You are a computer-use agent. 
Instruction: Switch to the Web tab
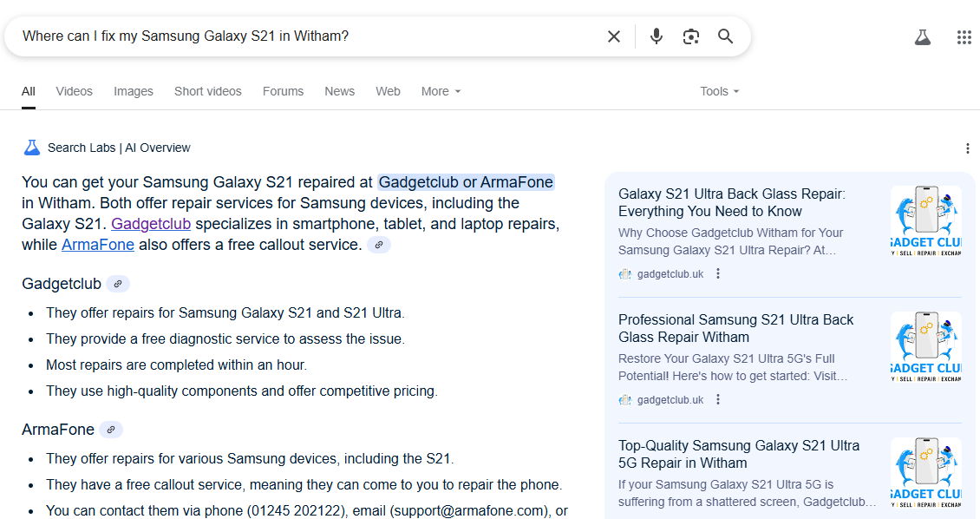(388, 91)
